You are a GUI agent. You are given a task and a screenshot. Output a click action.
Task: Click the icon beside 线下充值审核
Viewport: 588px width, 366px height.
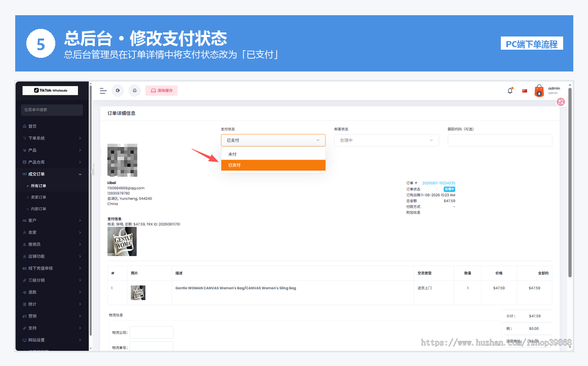[x=24, y=269]
